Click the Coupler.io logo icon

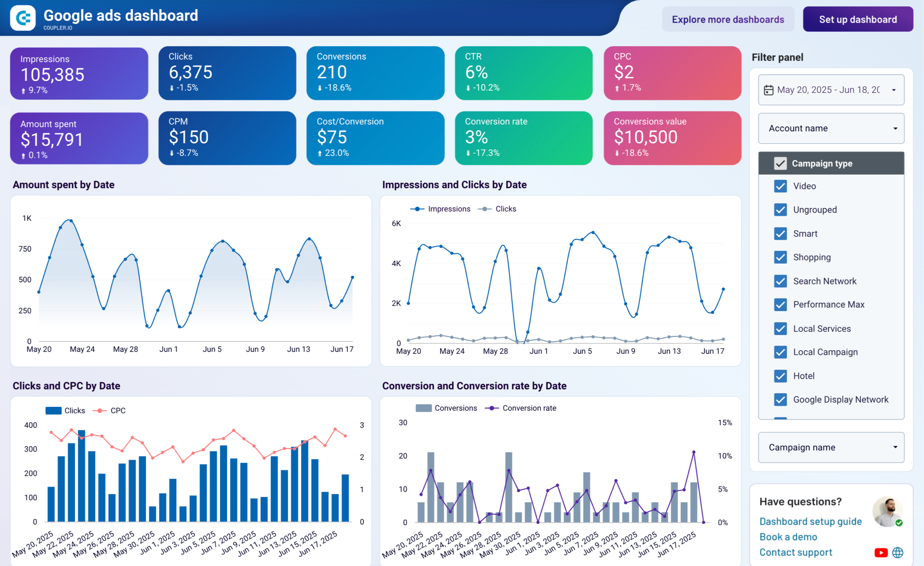23,18
